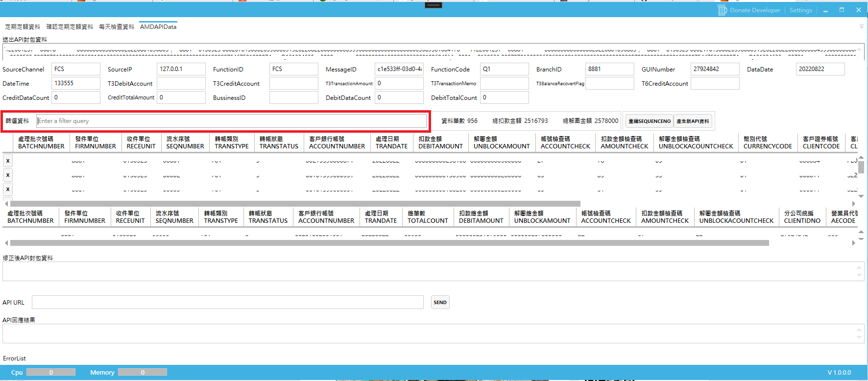This screenshot has height=381, width=868.
Task: Click the lower grid's SEQNUMBER header
Action: (x=174, y=217)
